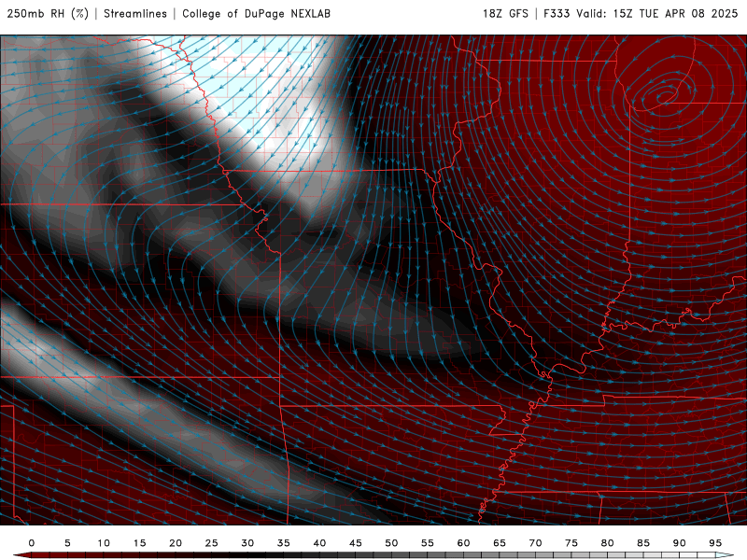Viewport: 747px width, 560px height.
Task: Pick the "35" humidity scale label
Action: (x=284, y=543)
